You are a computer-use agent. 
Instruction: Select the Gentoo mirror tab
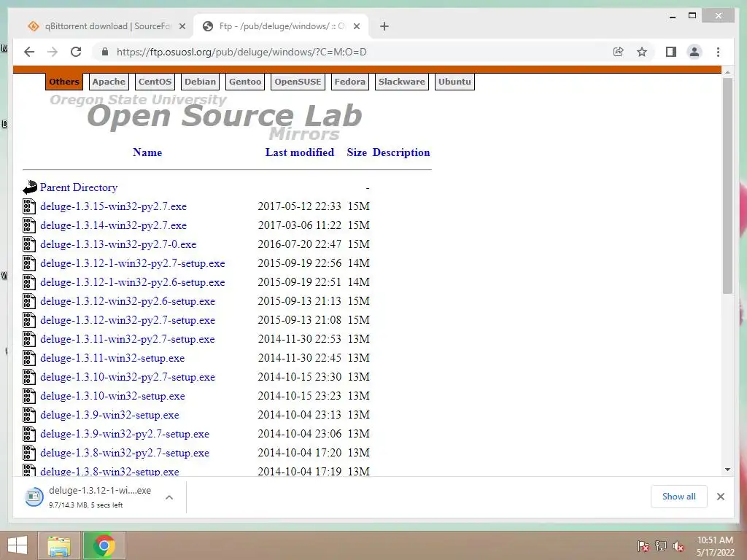pyautogui.click(x=245, y=82)
